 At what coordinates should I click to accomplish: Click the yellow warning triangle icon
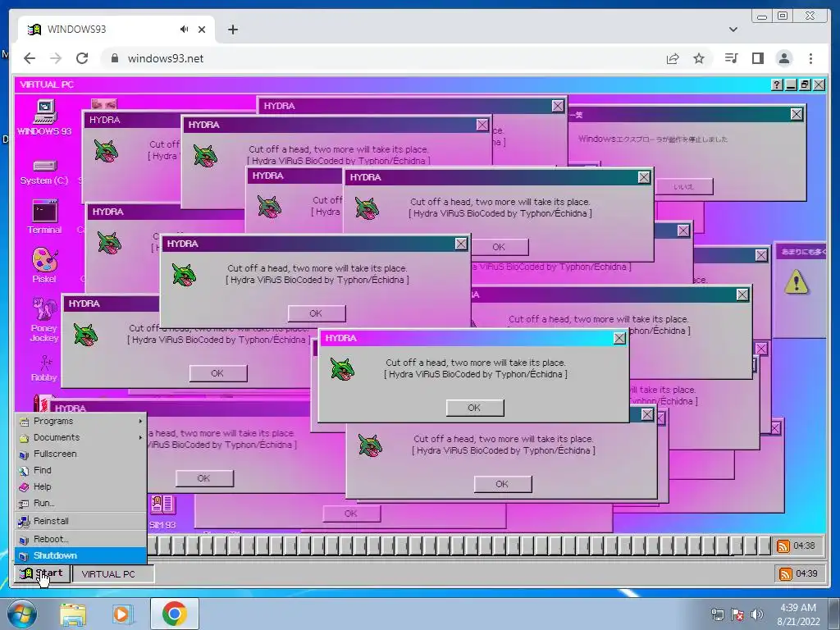coord(796,282)
